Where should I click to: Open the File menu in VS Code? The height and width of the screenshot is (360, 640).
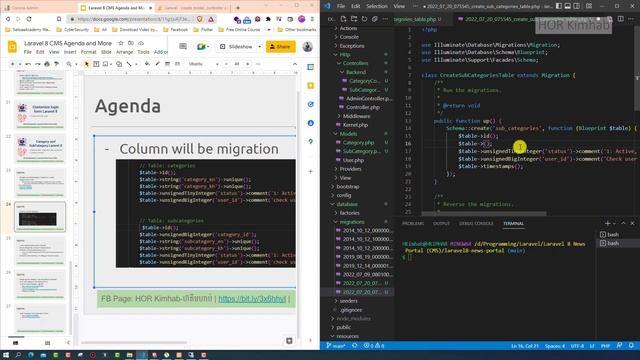pyautogui.click(x=341, y=6)
